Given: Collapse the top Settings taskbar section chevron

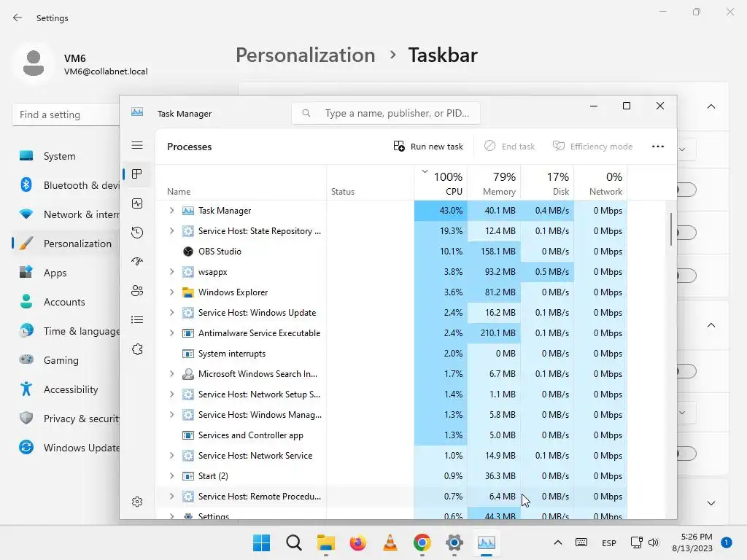Looking at the screenshot, I should (x=711, y=106).
